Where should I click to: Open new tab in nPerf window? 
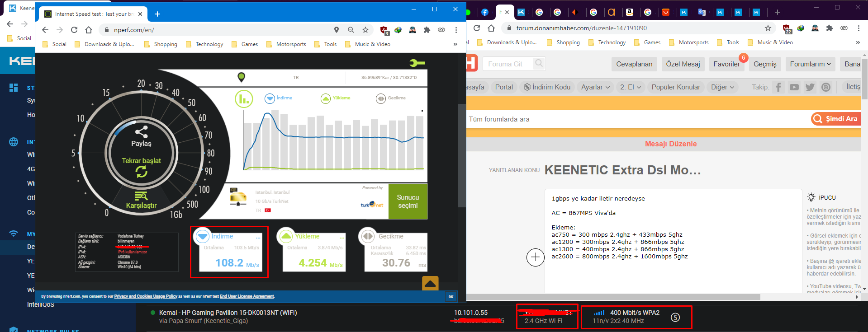click(x=157, y=14)
